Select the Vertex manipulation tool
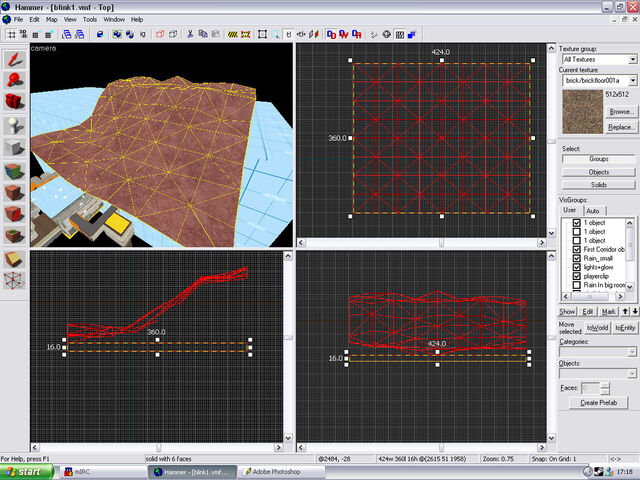Viewport: 640px width, 480px height. click(x=15, y=280)
